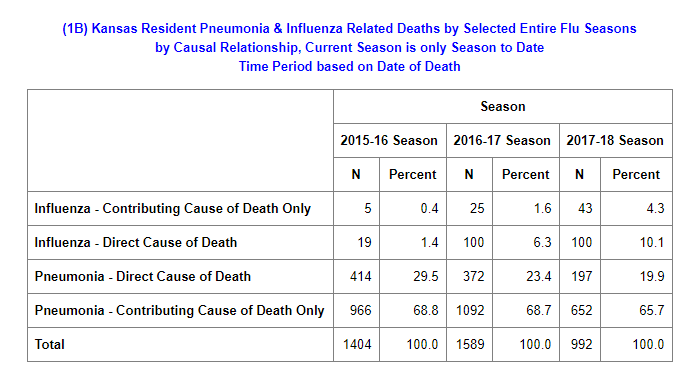Click the 2015-16 Season column header
Viewport: 687px width, 378px height.
[390, 140]
